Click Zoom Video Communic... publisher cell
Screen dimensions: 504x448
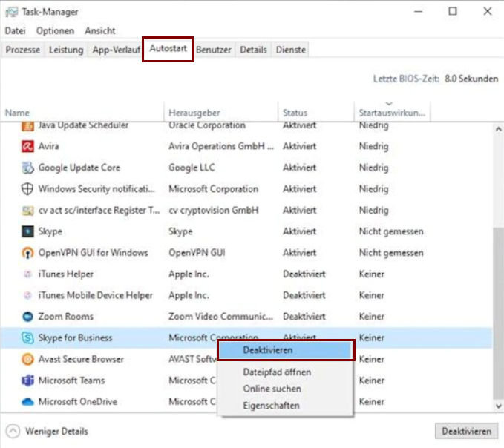tap(220, 317)
